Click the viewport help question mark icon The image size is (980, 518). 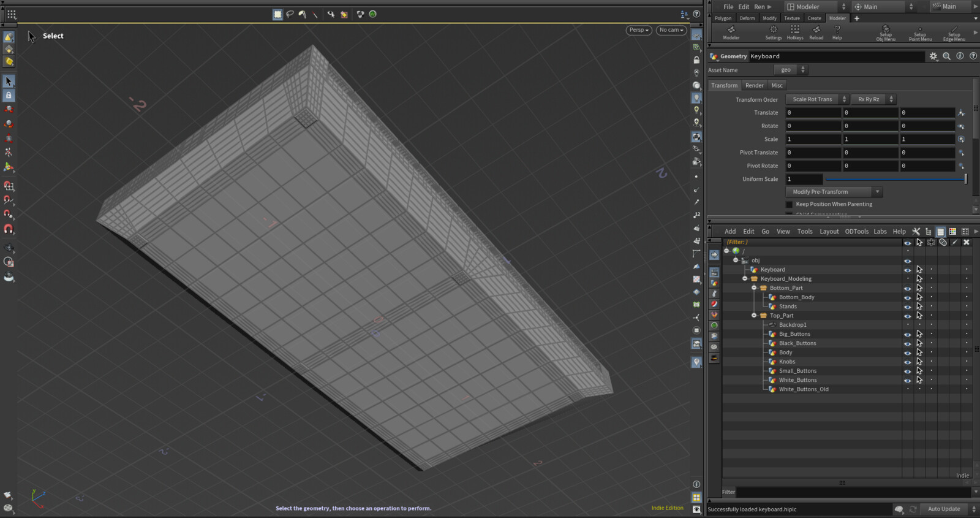click(696, 14)
